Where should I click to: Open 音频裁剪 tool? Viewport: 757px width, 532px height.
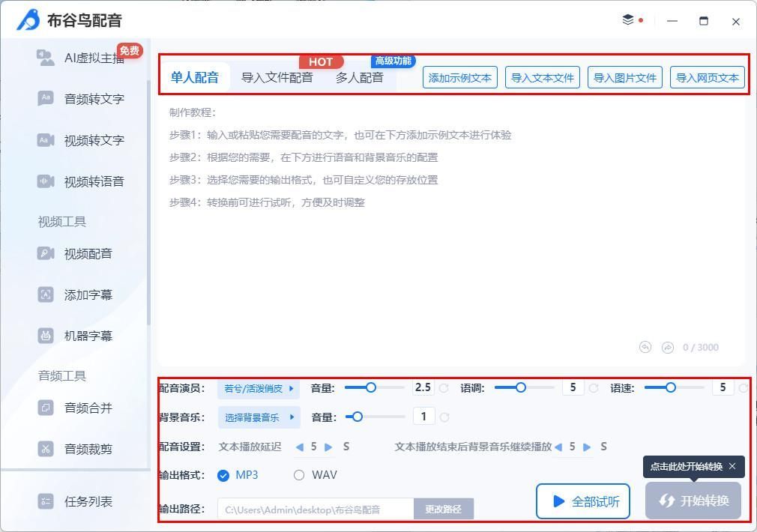75,449
